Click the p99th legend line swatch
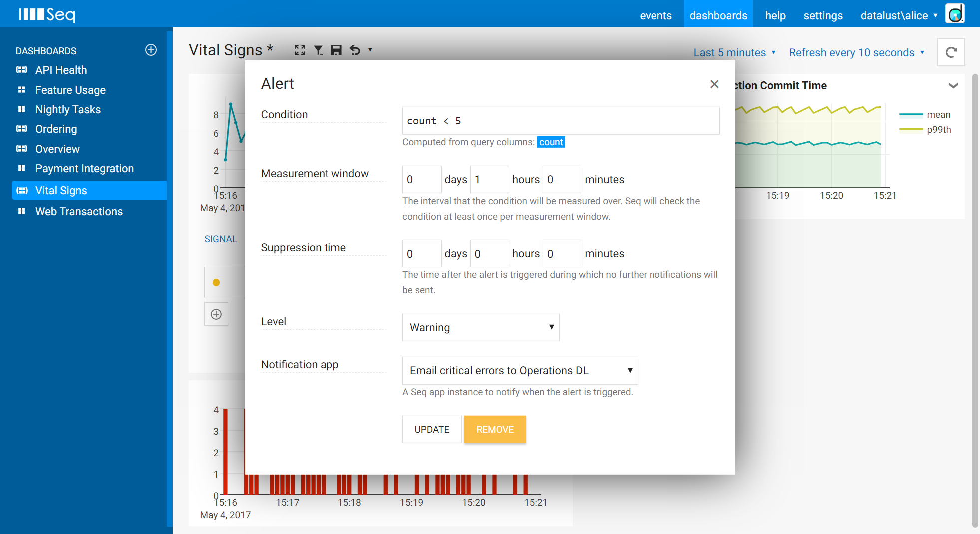This screenshot has width=980, height=534. (911, 130)
